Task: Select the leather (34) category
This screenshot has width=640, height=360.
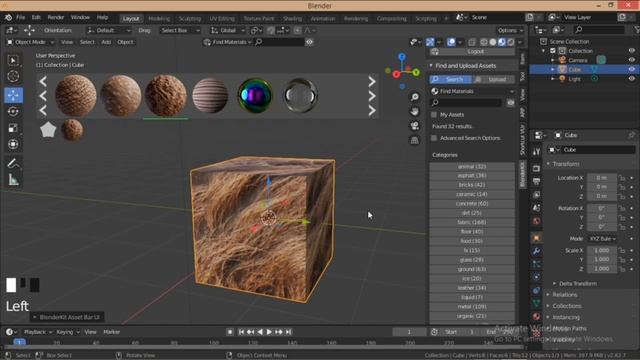Action: 472,288
